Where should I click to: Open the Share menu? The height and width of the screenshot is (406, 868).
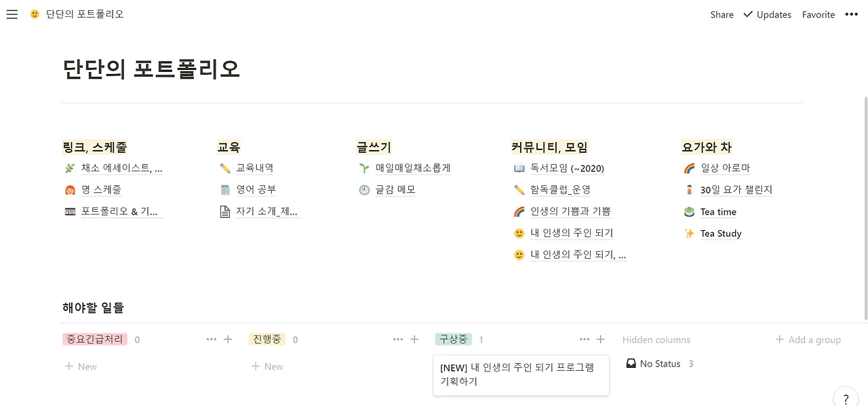(721, 14)
